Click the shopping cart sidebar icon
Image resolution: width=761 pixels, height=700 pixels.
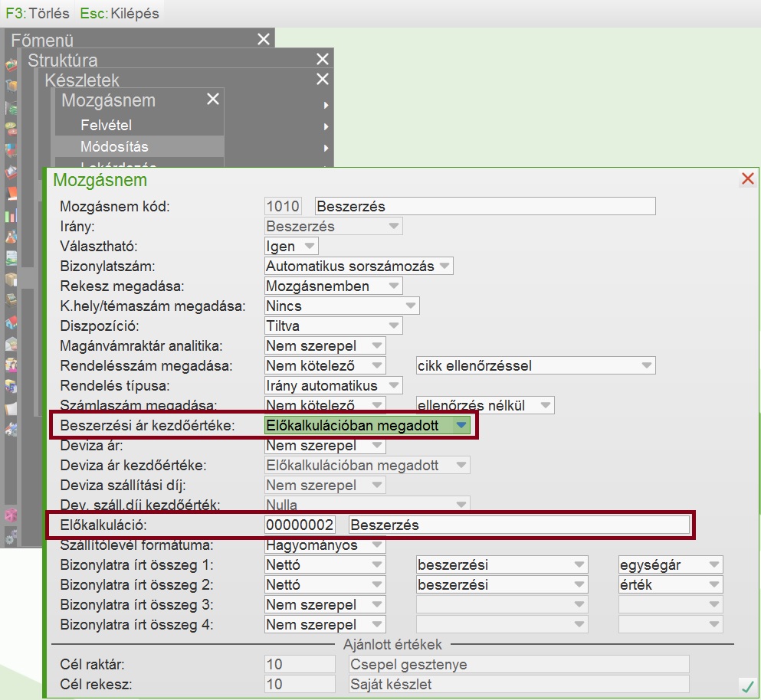click(x=11, y=85)
